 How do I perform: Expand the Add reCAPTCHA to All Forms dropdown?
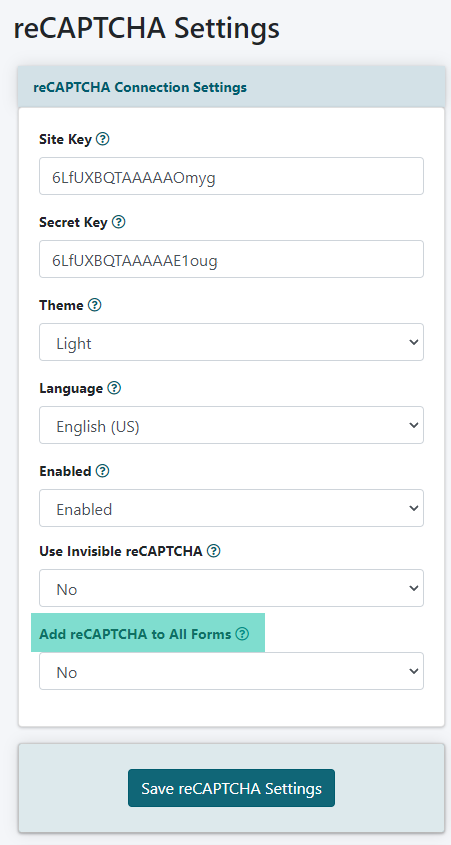coord(231,671)
